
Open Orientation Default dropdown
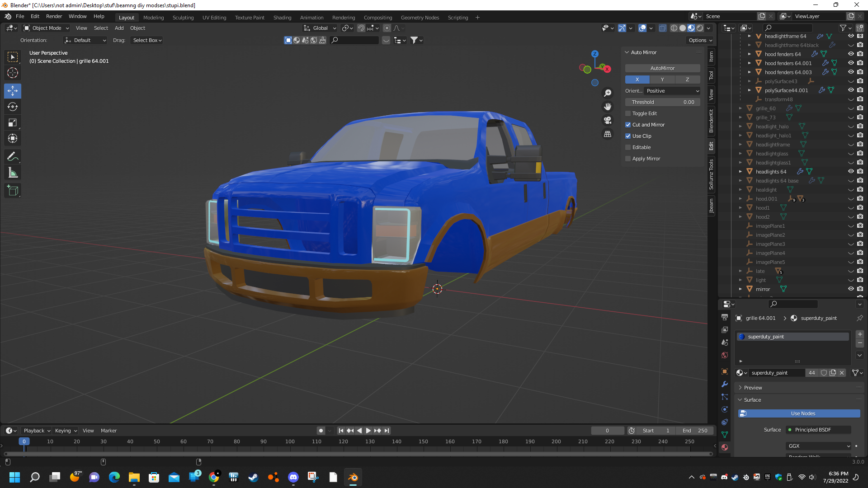pos(85,40)
